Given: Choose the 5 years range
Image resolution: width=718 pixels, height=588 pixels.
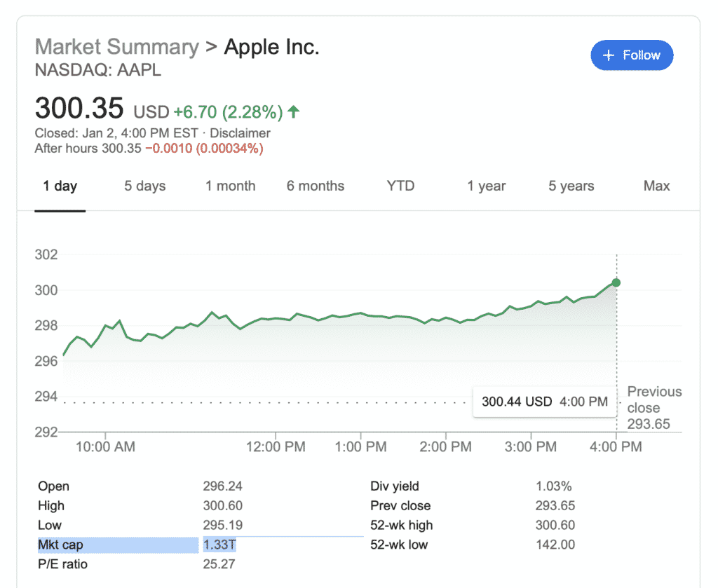Looking at the screenshot, I should pyautogui.click(x=571, y=186).
